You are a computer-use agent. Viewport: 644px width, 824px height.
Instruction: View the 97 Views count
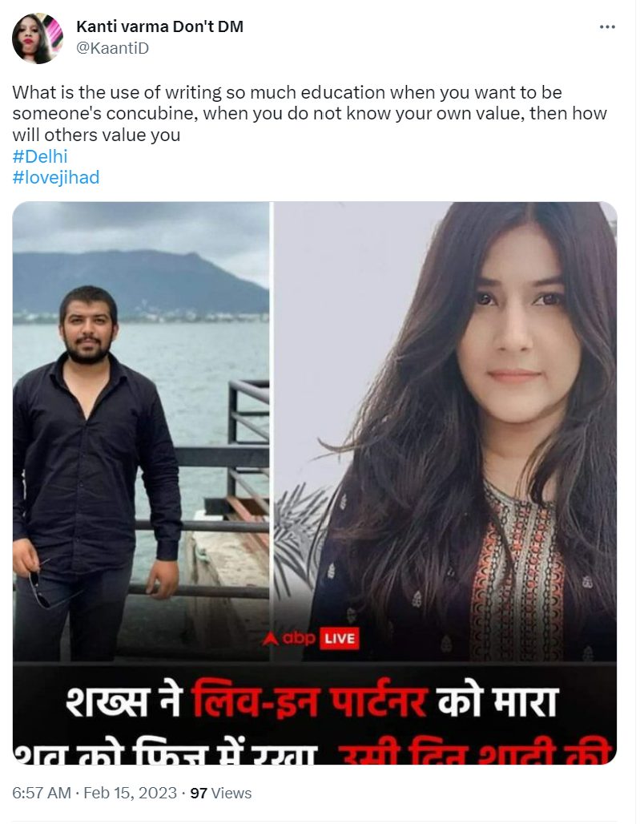[x=220, y=793]
